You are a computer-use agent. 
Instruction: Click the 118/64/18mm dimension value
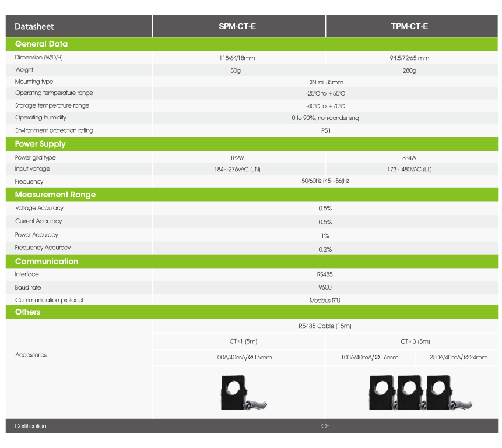click(237, 58)
